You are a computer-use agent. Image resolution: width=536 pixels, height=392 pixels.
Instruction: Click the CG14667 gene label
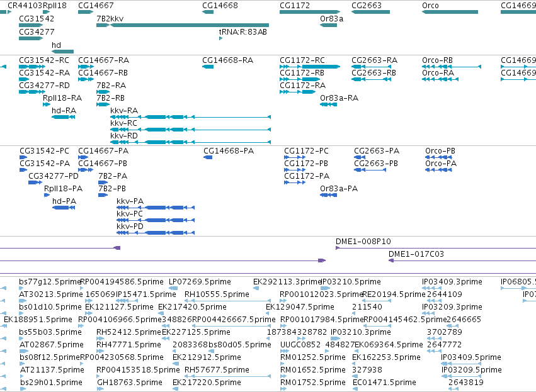(x=96, y=6)
